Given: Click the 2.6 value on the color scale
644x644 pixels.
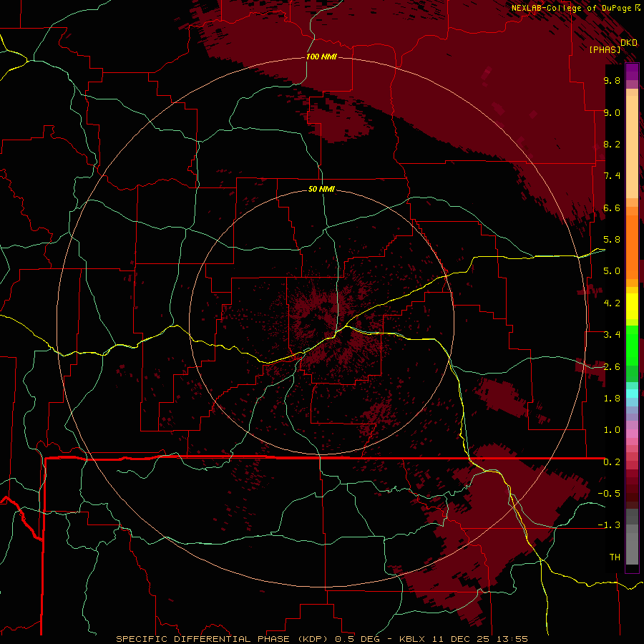Looking at the screenshot, I should (612, 366).
